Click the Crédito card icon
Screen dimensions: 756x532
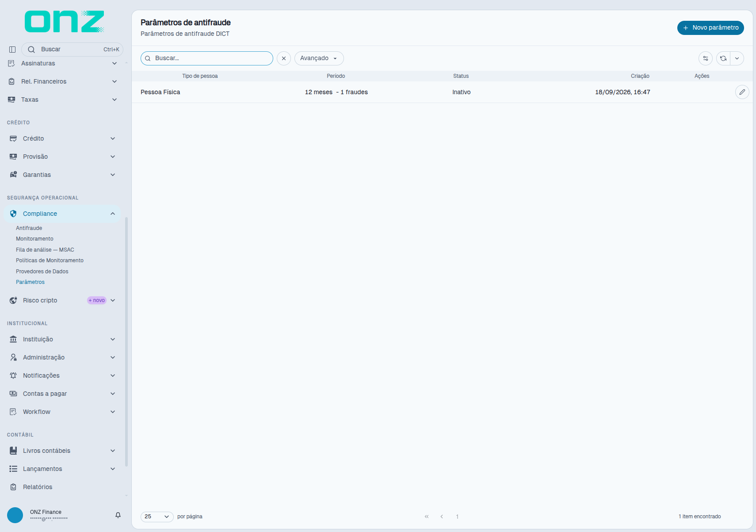click(13, 138)
